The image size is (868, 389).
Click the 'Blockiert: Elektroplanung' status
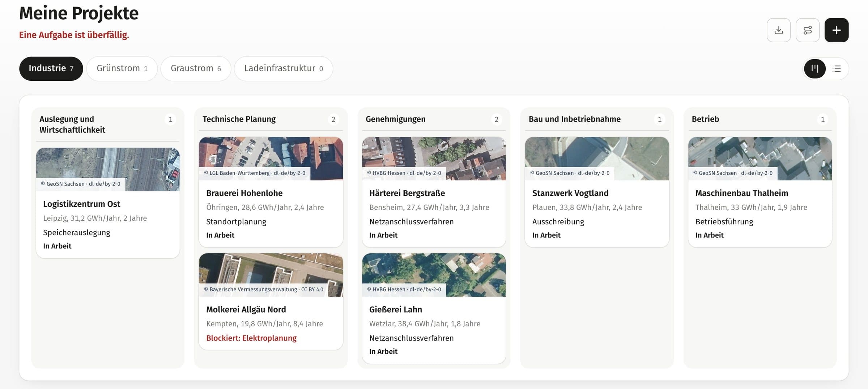(x=251, y=338)
